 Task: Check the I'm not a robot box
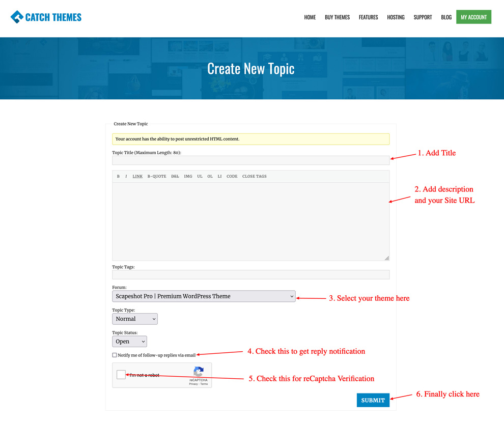(121, 375)
